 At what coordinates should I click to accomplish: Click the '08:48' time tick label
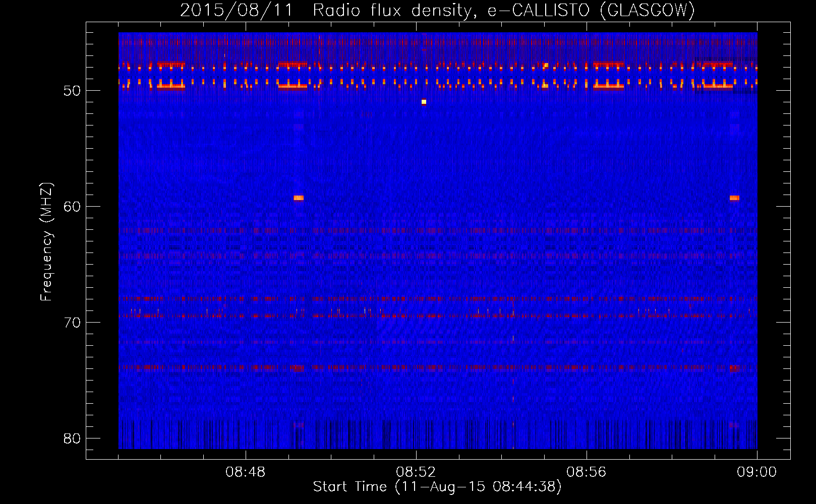click(246, 472)
